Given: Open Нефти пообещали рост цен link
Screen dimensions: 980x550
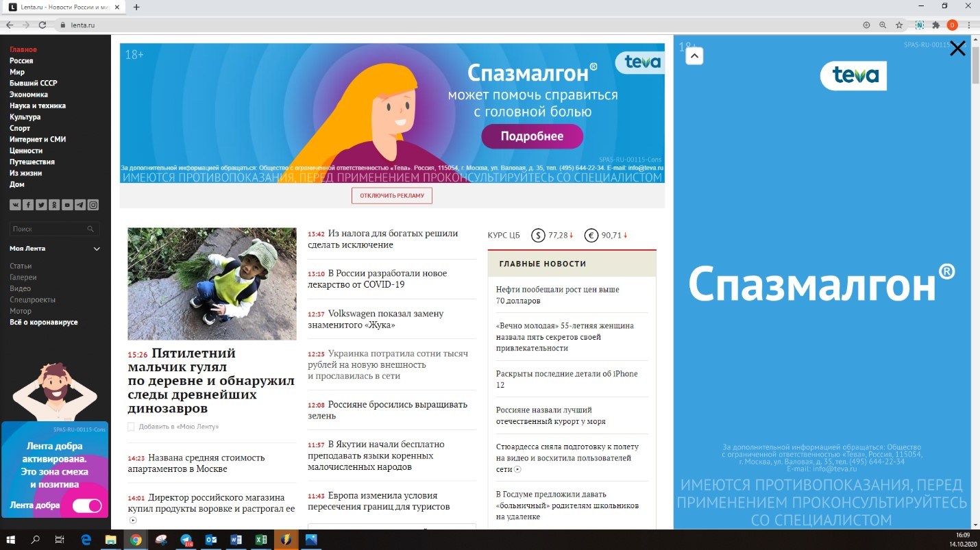Looking at the screenshot, I should click(558, 295).
